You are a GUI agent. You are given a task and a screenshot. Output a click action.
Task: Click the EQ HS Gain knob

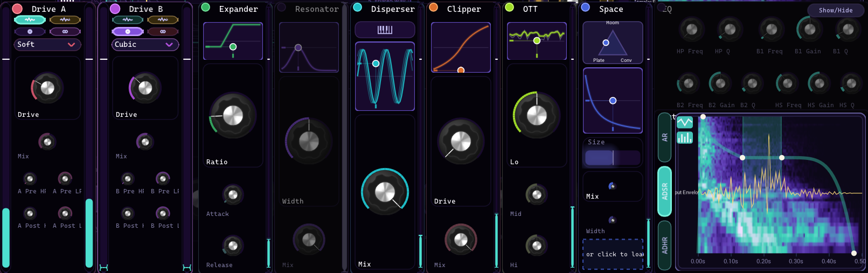coord(819,83)
